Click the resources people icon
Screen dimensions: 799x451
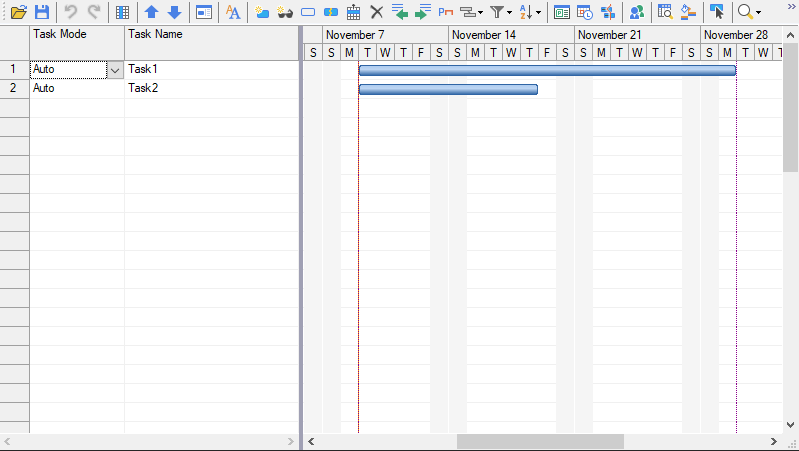[636, 12]
